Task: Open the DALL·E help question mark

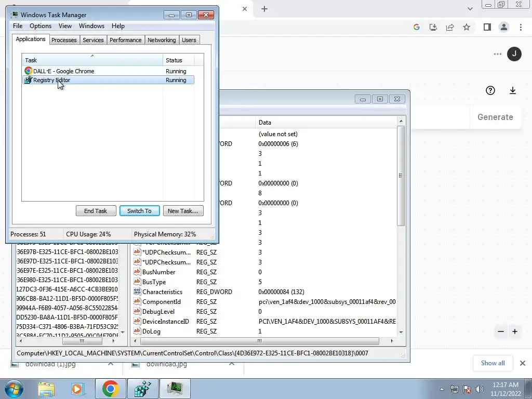Action: coord(490,90)
